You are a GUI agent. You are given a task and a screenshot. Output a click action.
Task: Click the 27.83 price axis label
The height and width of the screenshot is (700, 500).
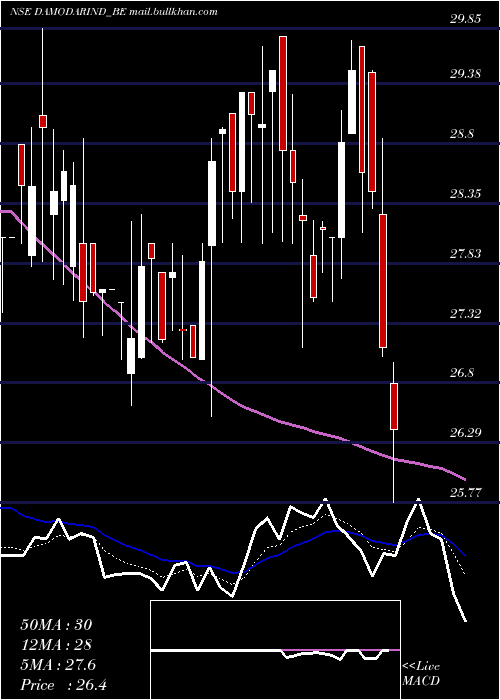click(x=466, y=254)
